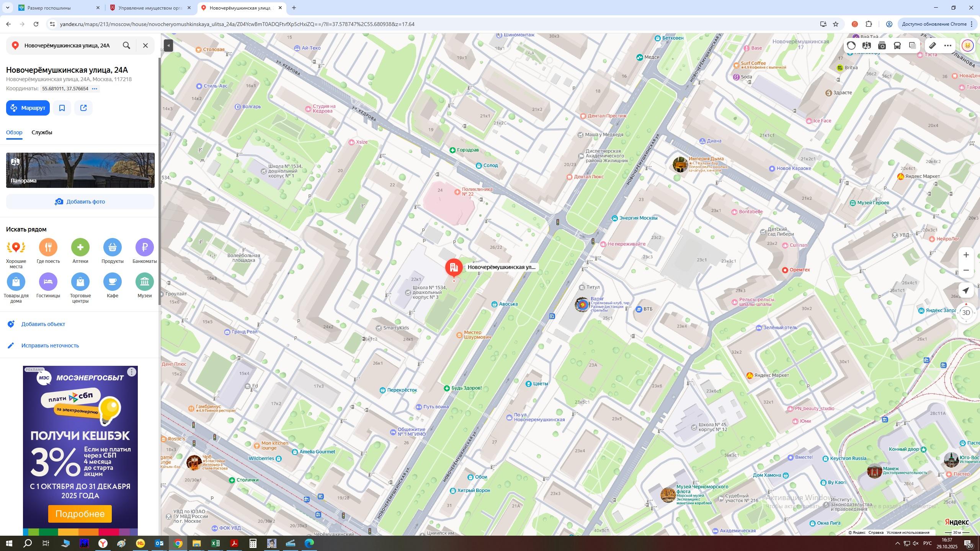
Task: Click Исправить неточность link
Action: pos(50,346)
